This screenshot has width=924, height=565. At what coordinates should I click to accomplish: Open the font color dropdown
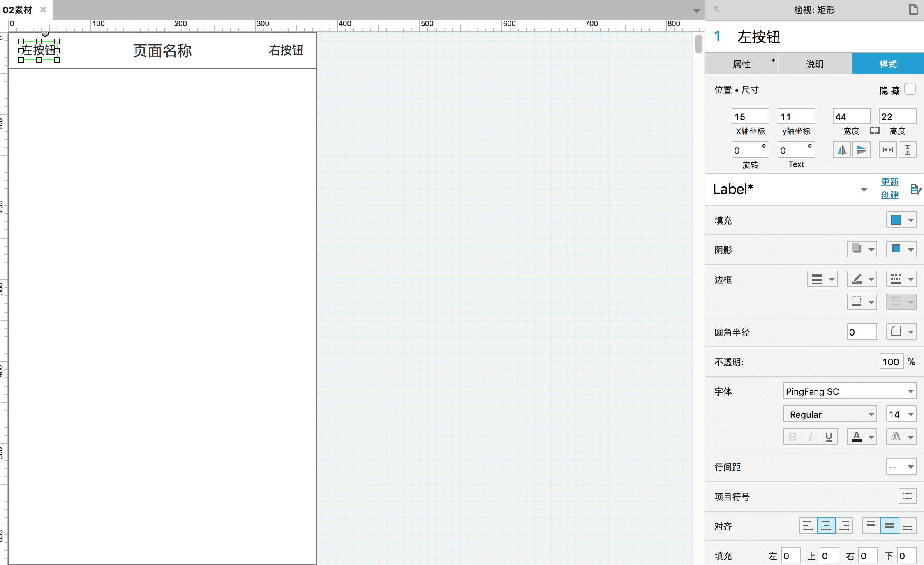(x=862, y=437)
